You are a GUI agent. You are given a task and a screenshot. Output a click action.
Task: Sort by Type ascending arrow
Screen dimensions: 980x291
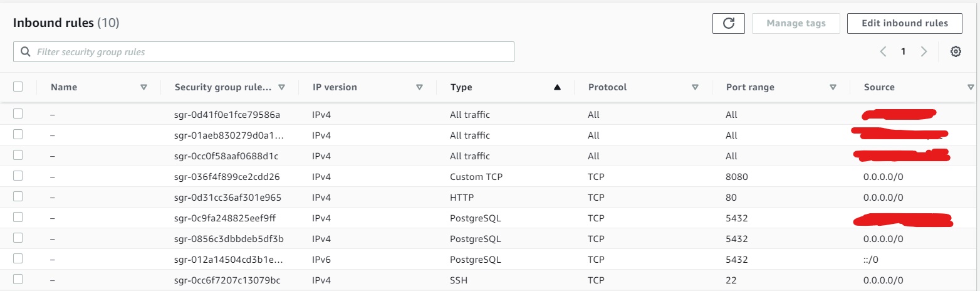pyautogui.click(x=557, y=87)
